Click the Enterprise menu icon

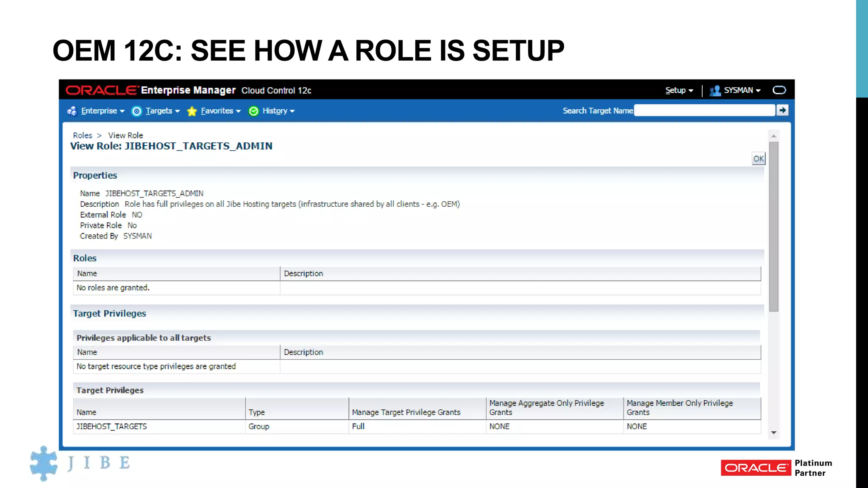[x=72, y=111]
